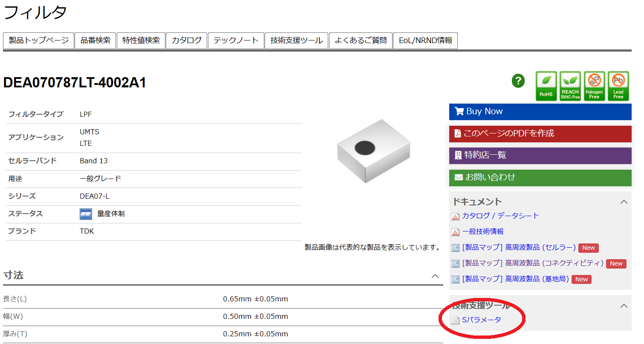Click the green お問い合わせ button
Image resolution: width=644 pixels, height=344 pixels.
click(x=540, y=177)
